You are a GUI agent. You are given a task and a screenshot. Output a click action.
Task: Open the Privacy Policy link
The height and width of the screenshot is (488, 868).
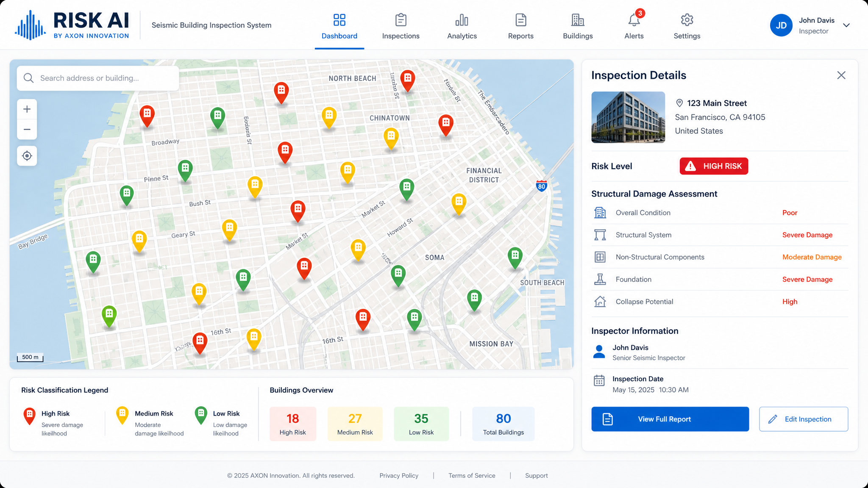pos(399,476)
